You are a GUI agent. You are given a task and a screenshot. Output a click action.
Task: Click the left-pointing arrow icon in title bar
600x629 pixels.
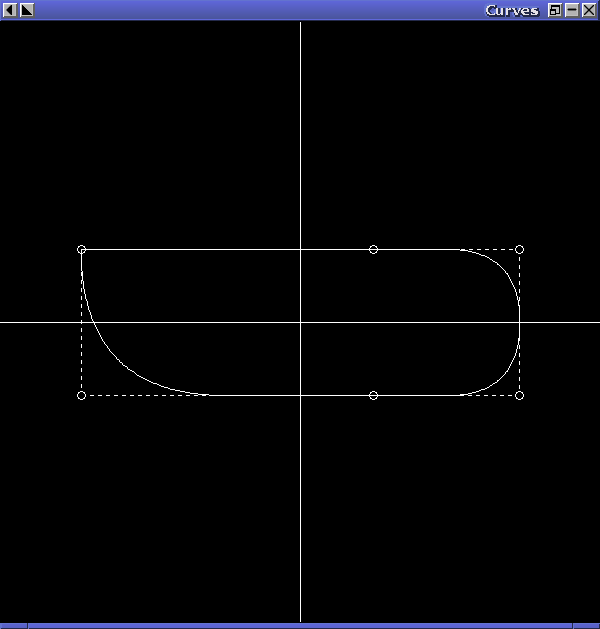tap(10, 10)
